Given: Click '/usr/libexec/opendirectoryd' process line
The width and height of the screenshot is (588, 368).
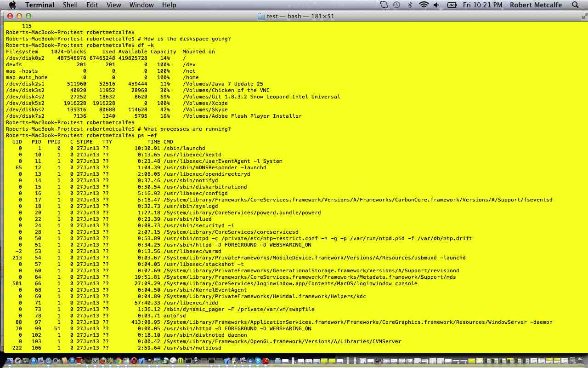Looking at the screenshot, I should [x=207, y=174].
